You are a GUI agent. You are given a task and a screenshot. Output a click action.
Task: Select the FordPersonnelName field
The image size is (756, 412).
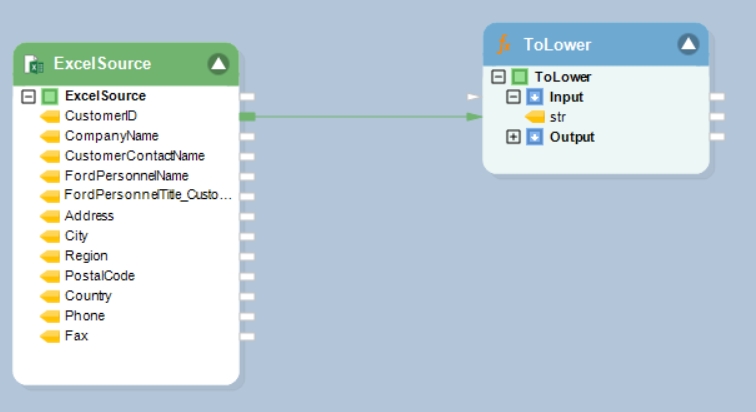(126, 176)
